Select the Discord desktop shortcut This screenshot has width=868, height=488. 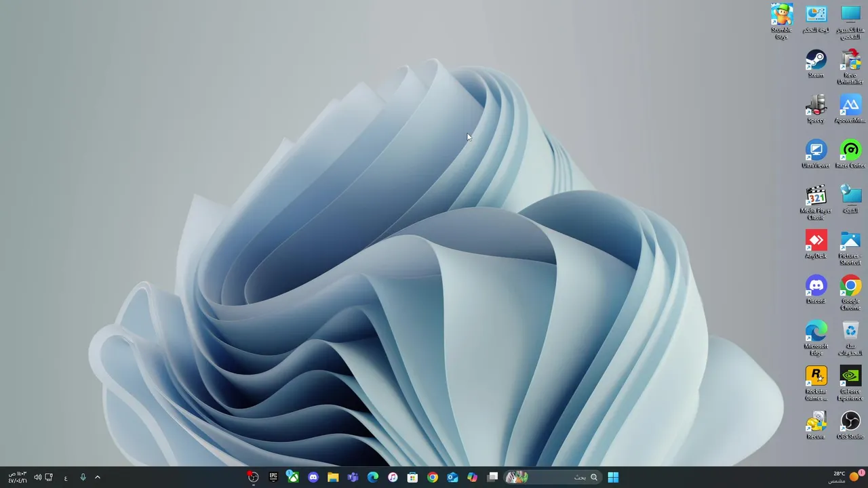click(x=816, y=289)
